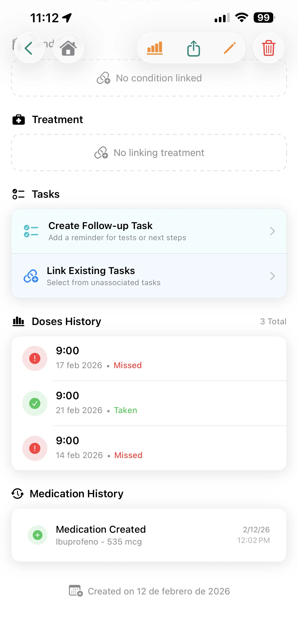Image resolution: width=298 pixels, height=644 pixels.
Task: Tap the green plus Medication Created icon
Action: (x=38, y=535)
